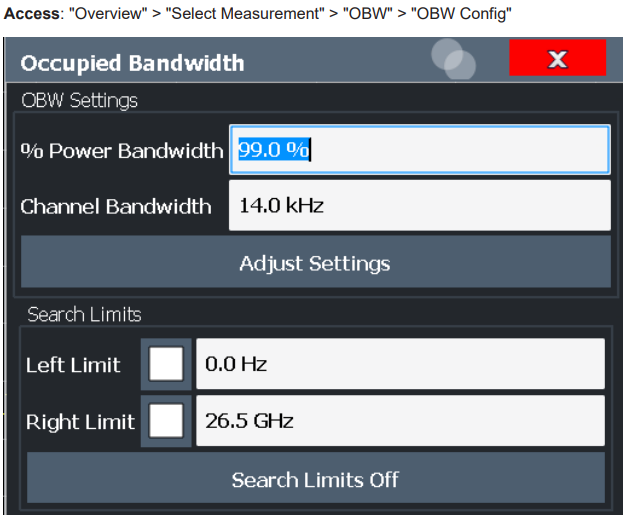Viewport: 630px width, 521px height.
Task: Close the Occupied Bandwidth dialog
Action: click(557, 58)
